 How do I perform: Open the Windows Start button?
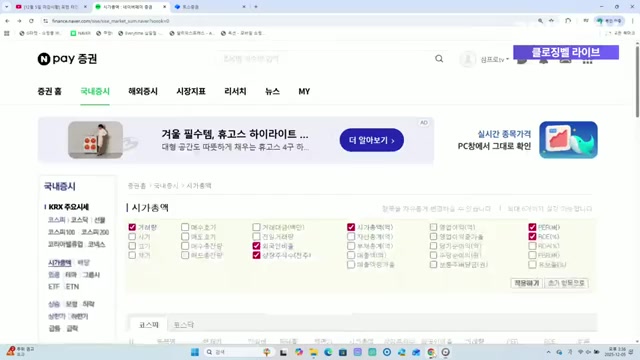click(x=195, y=352)
